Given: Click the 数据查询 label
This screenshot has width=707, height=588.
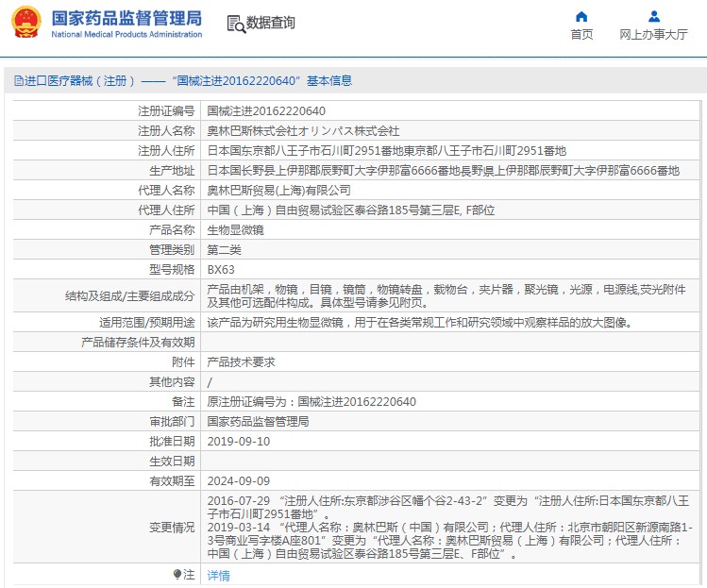Looking at the screenshot, I should tap(271, 23).
